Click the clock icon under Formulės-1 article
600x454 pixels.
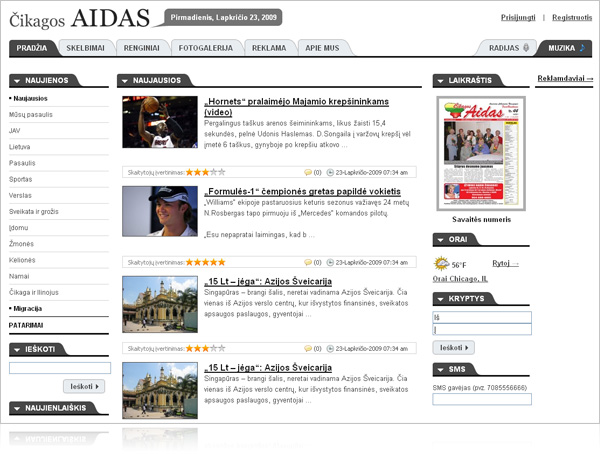coord(330,263)
